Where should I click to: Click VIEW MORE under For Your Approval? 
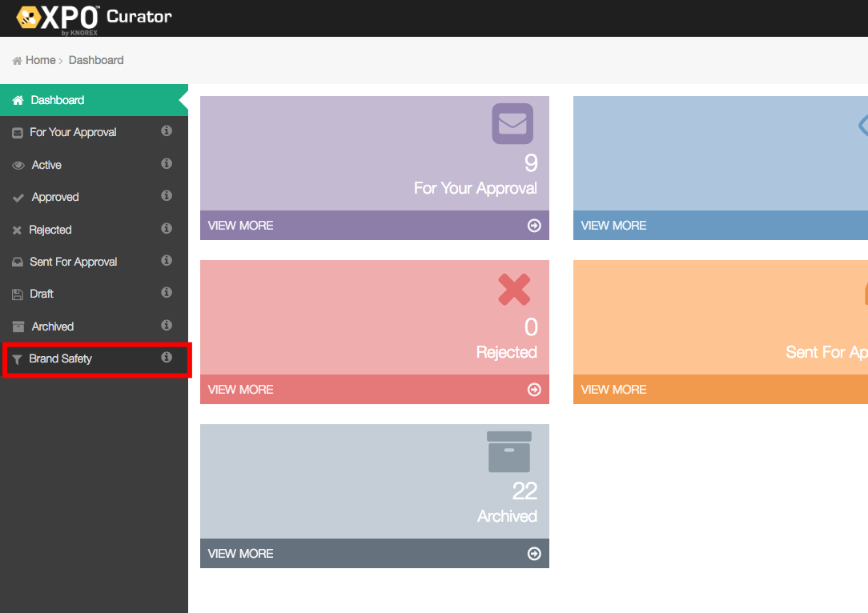click(x=240, y=226)
